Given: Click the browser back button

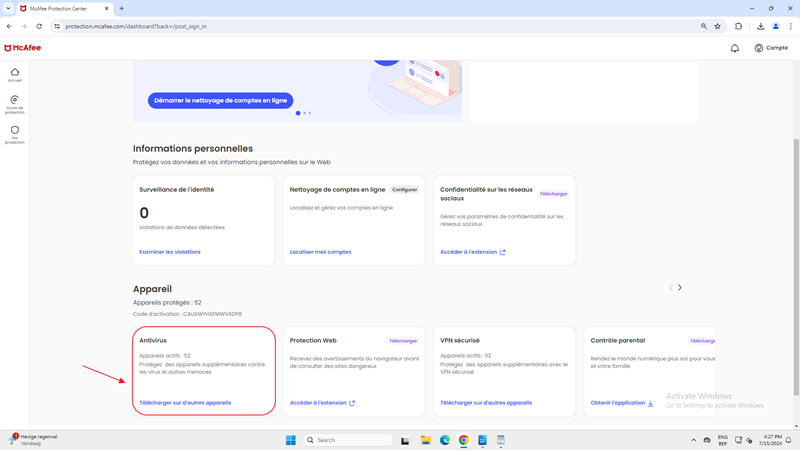Looking at the screenshot, I should [9, 26].
